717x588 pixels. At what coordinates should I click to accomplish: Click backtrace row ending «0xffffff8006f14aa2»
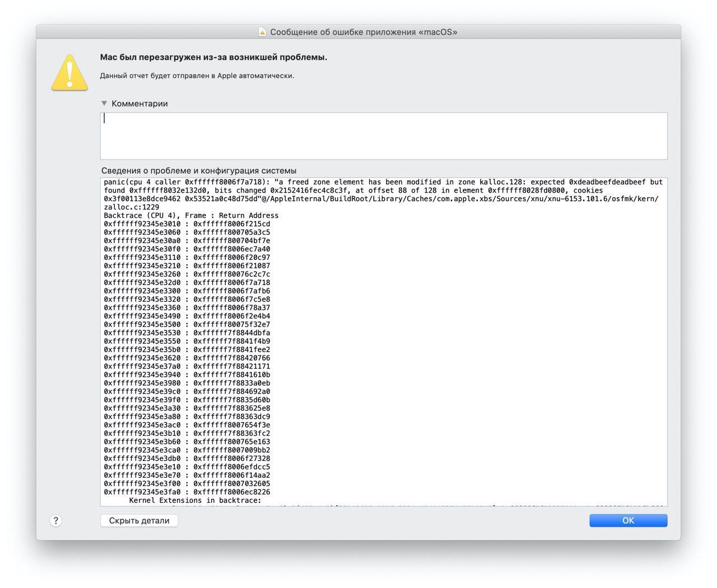coord(187,475)
